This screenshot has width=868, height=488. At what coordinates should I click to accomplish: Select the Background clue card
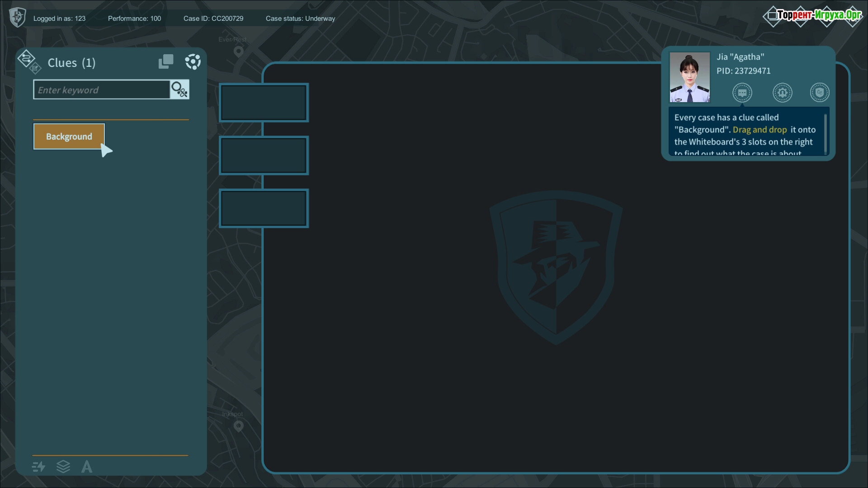coord(69,136)
